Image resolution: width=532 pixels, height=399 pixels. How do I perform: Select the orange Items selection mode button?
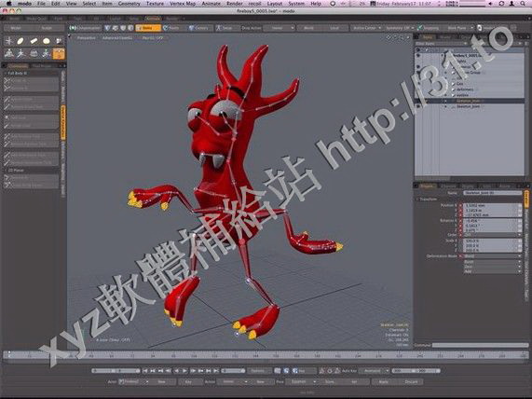pyautogui.click(x=148, y=28)
